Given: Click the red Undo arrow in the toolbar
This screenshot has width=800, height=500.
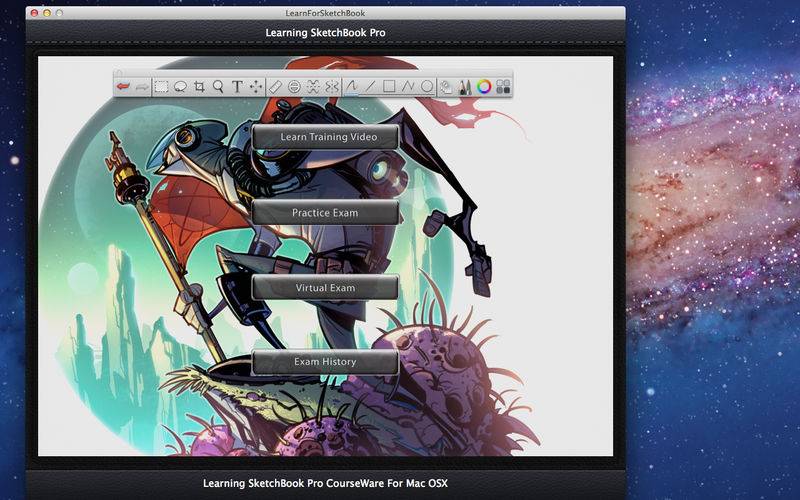Looking at the screenshot, I should [x=123, y=87].
